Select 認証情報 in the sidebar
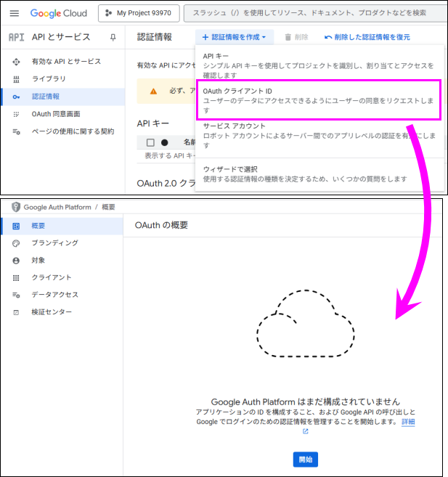This screenshot has height=477, width=448. click(x=63, y=97)
